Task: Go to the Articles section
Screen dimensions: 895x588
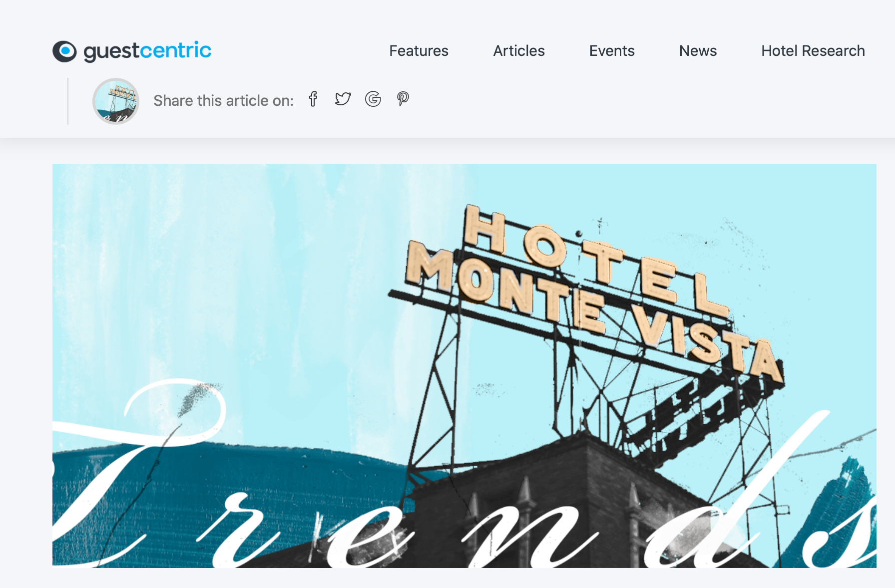Action: pos(519,51)
